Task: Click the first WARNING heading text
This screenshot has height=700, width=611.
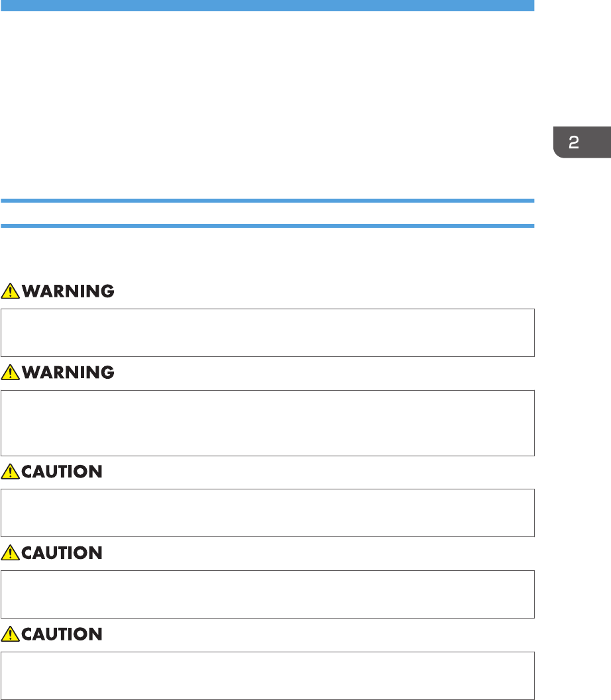Action: [66, 290]
